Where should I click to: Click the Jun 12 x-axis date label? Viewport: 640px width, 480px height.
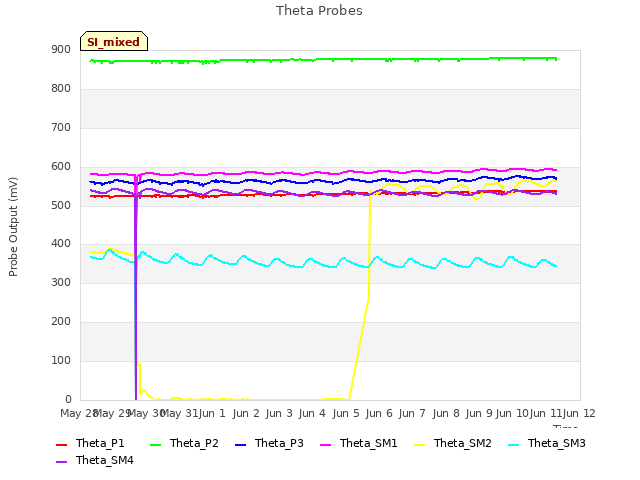(x=579, y=413)
